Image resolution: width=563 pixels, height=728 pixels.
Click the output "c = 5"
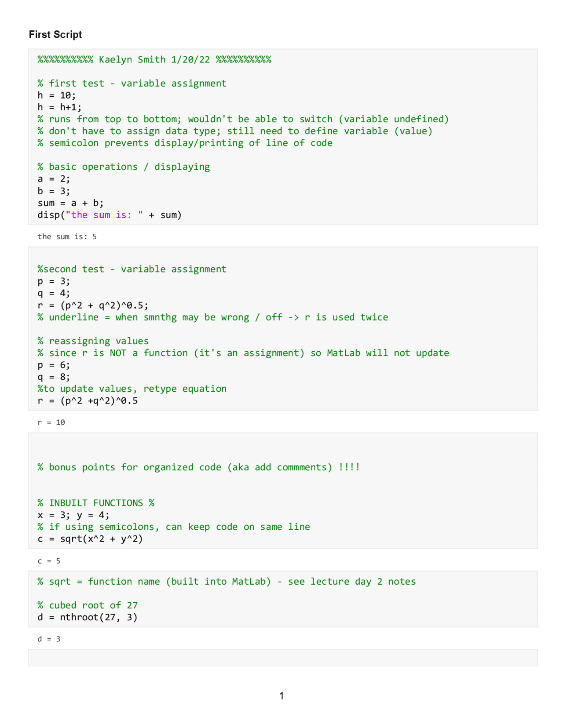[49, 561]
